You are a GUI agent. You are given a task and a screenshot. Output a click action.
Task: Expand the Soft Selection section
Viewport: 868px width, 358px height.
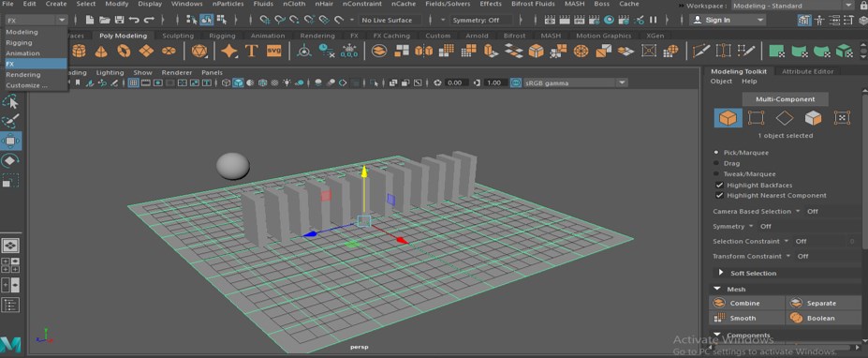(x=721, y=273)
